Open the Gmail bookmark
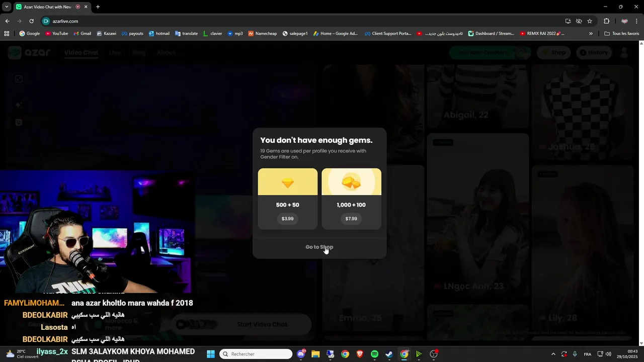644x362 pixels. click(x=82, y=34)
